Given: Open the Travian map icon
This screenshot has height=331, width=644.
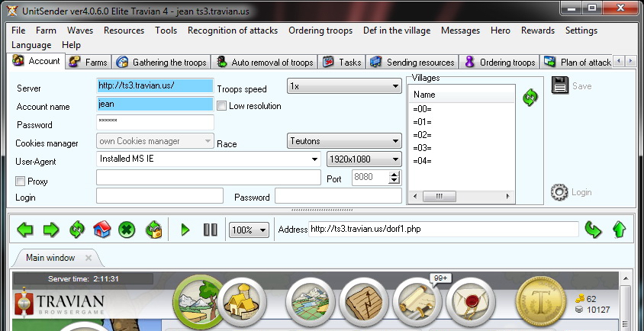Looking at the screenshot, I should [310, 302].
